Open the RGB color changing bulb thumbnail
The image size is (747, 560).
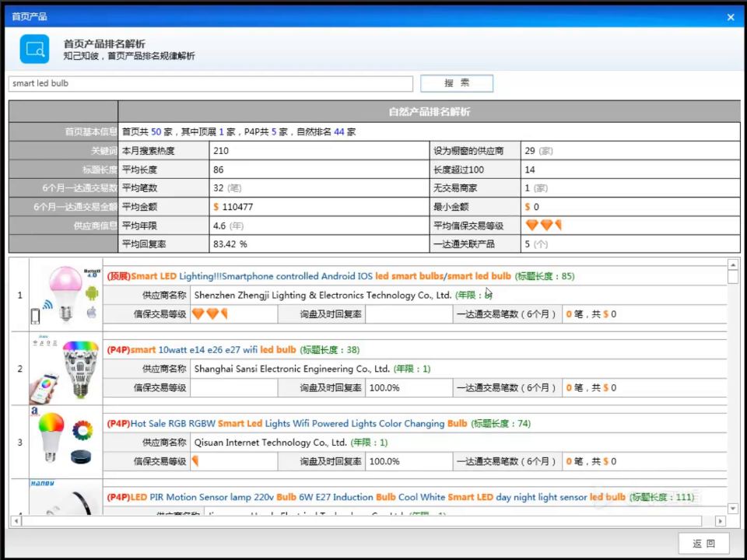pos(65,442)
